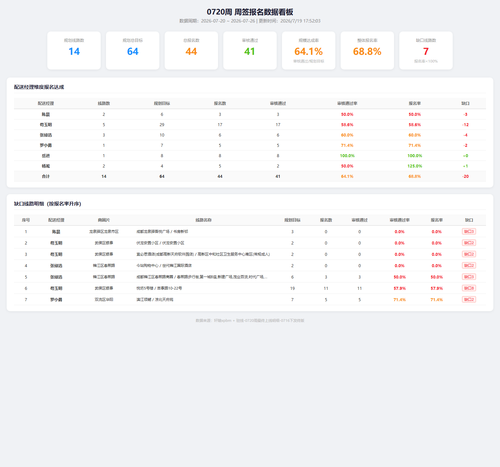Click the sequence number 4 in the detail table

[26, 266]
